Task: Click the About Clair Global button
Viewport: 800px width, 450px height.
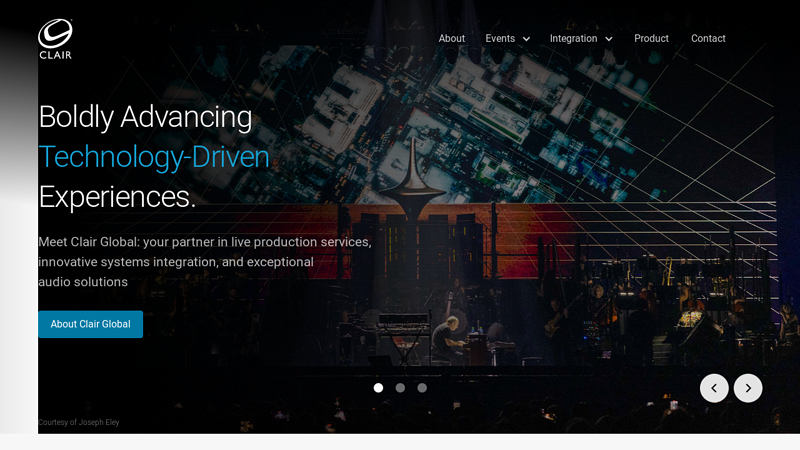Action: click(90, 324)
